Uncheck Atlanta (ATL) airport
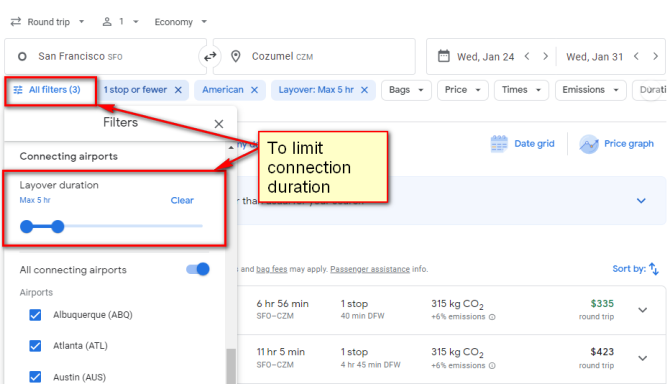 [x=35, y=346]
